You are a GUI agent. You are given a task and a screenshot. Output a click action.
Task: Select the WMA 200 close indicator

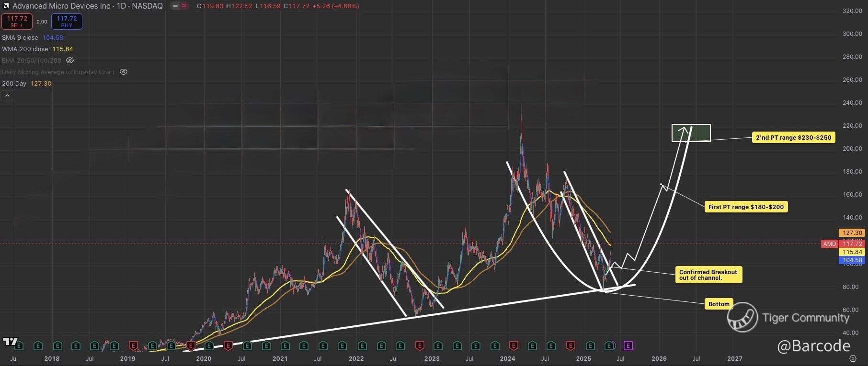pyautogui.click(x=25, y=49)
